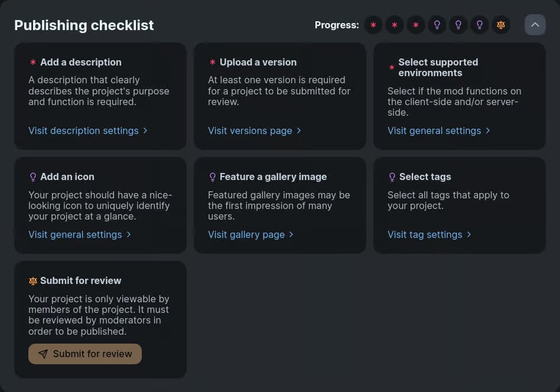Click the first red asterisk progress icon

373,25
